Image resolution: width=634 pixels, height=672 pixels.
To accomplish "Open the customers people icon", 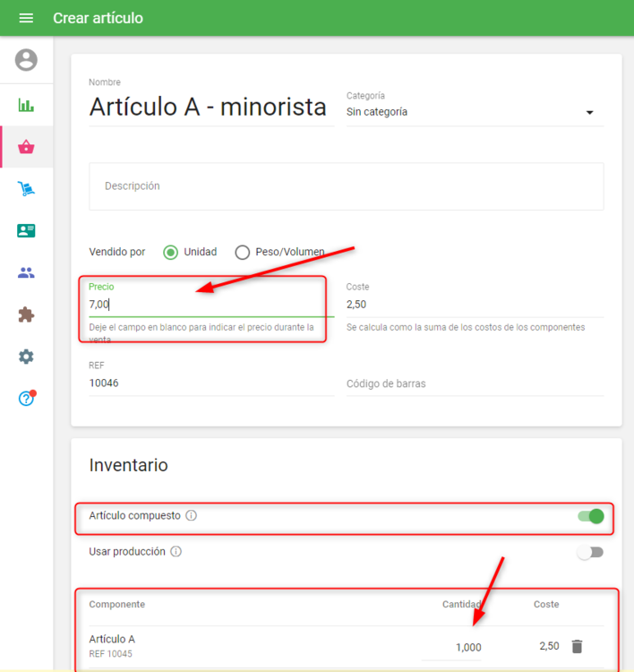I will pos(26,272).
